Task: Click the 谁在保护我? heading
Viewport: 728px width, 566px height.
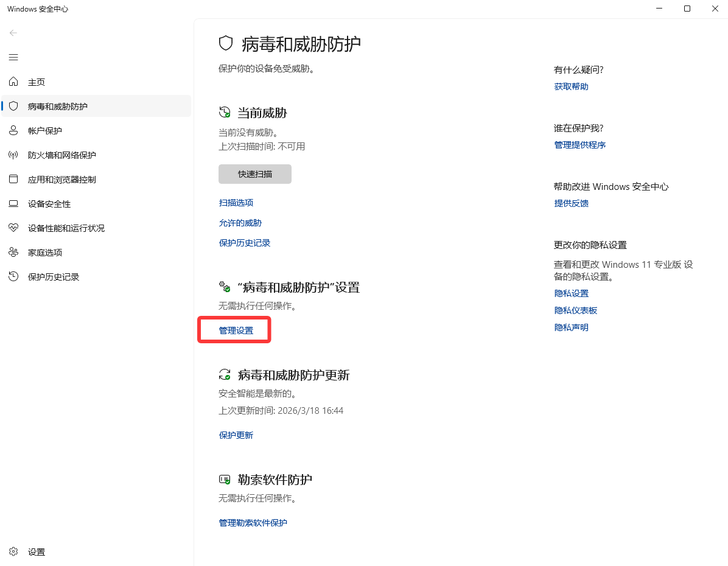Action: [578, 128]
